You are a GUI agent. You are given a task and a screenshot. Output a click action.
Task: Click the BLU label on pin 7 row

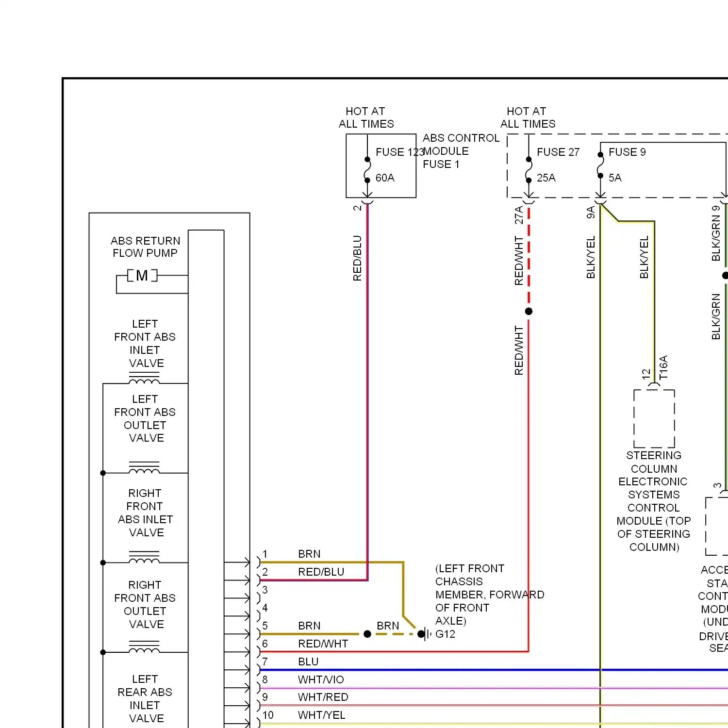(x=308, y=662)
